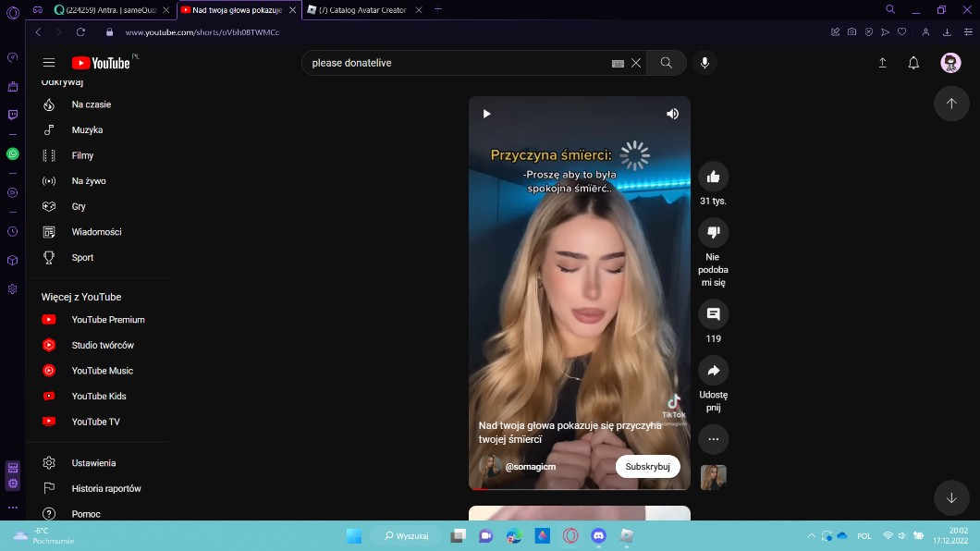Click the Subskrybuj button
This screenshot has height=551, width=980.
click(x=647, y=467)
